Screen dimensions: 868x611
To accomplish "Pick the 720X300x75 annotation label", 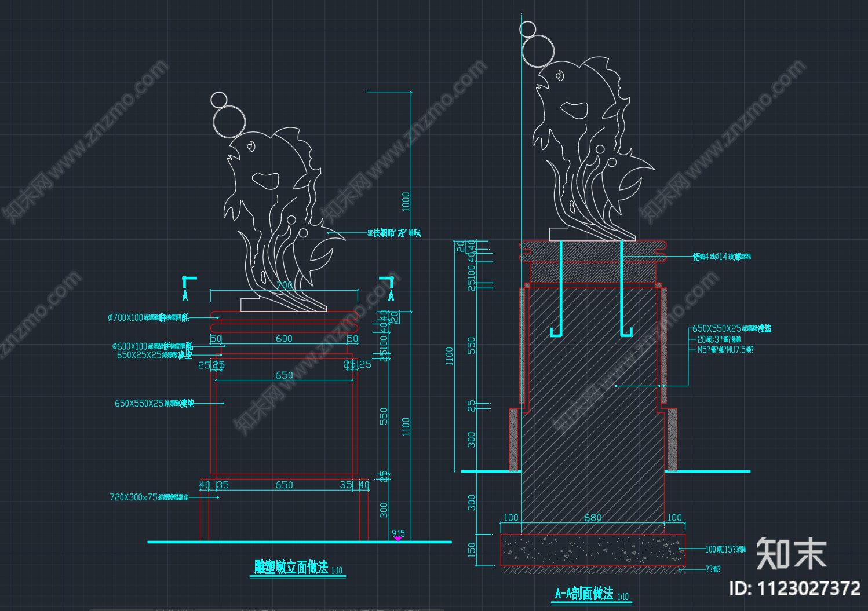I will [x=149, y=497].
